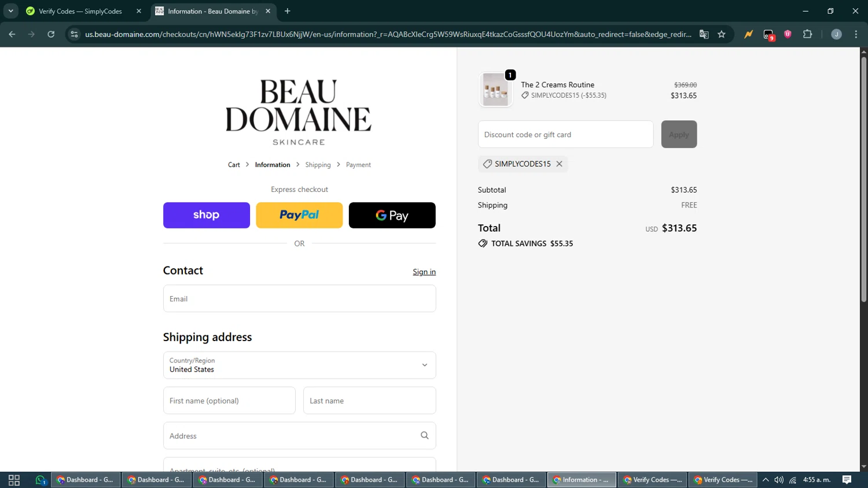Pay with PayPal express button
The width and height of the screenshot is (868, 488).
click(299, 215)
